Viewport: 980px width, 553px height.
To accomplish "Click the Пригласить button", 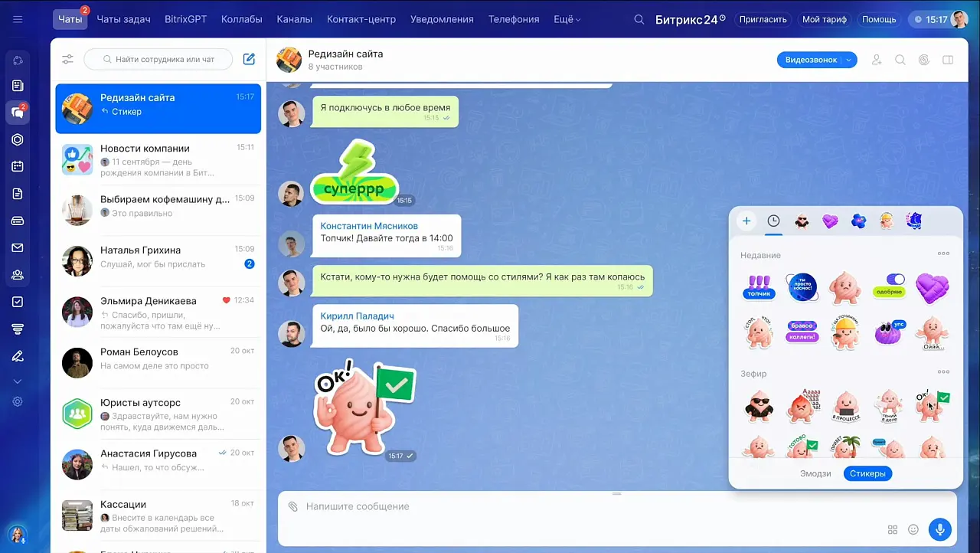I will click(x=763, y=19).
